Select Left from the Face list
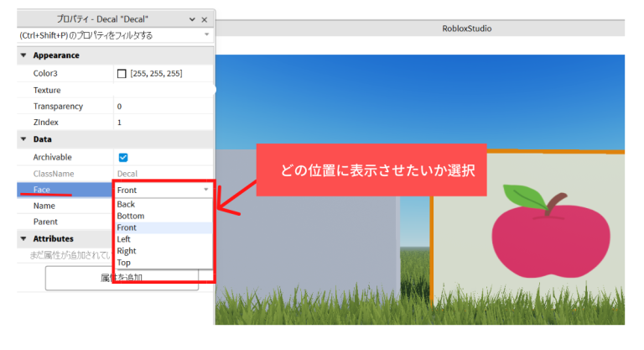Screen dimensions: 644x350 coord(124,239)
